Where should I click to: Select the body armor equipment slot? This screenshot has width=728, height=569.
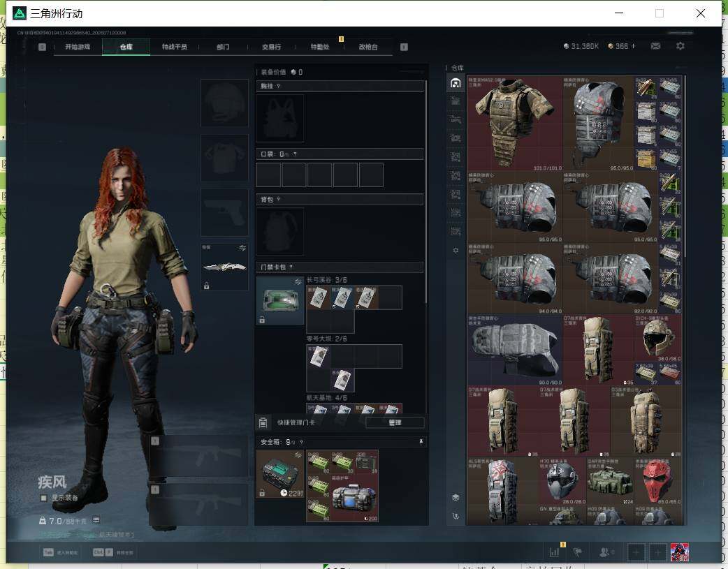(x=224, y=158)
